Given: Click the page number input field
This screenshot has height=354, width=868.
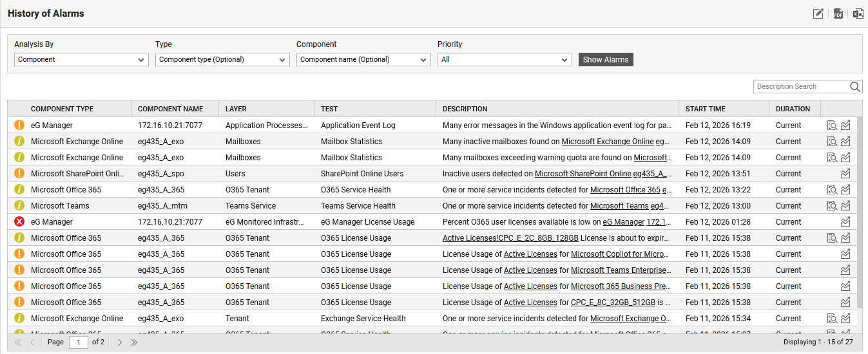Looking at the screenshot, I should tap(78, 342).
